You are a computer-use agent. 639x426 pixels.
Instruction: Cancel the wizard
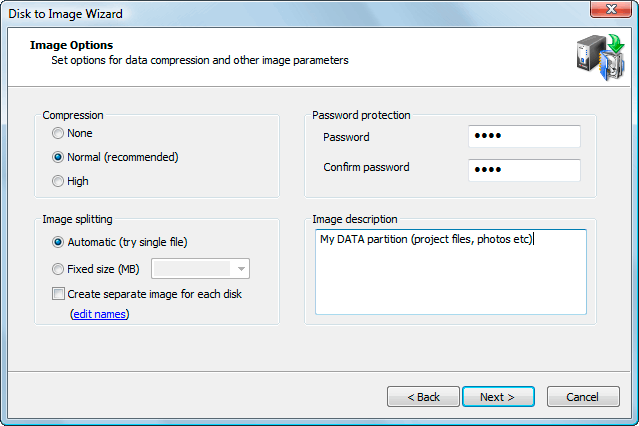(x=583, y=397)
